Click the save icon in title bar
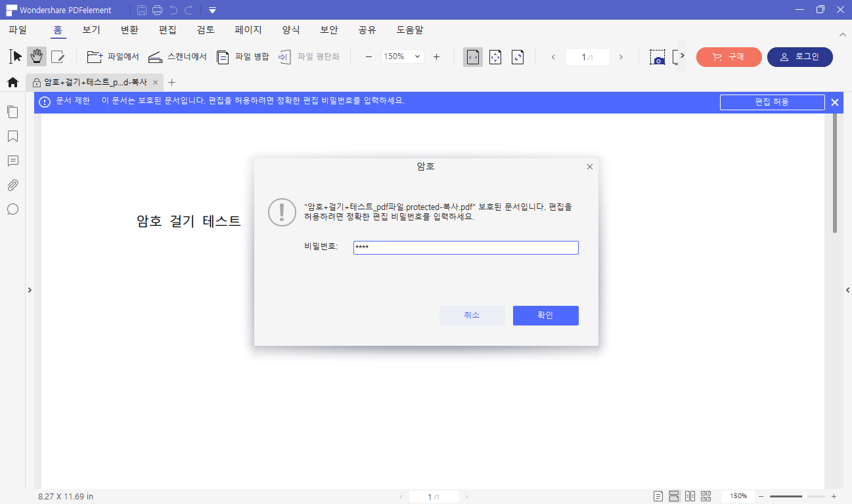 (x=142, y=10)
